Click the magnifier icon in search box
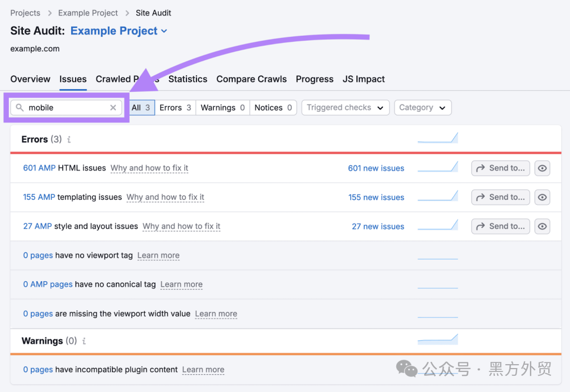Screen dimensions: 570x392 (x=19, y=107)
